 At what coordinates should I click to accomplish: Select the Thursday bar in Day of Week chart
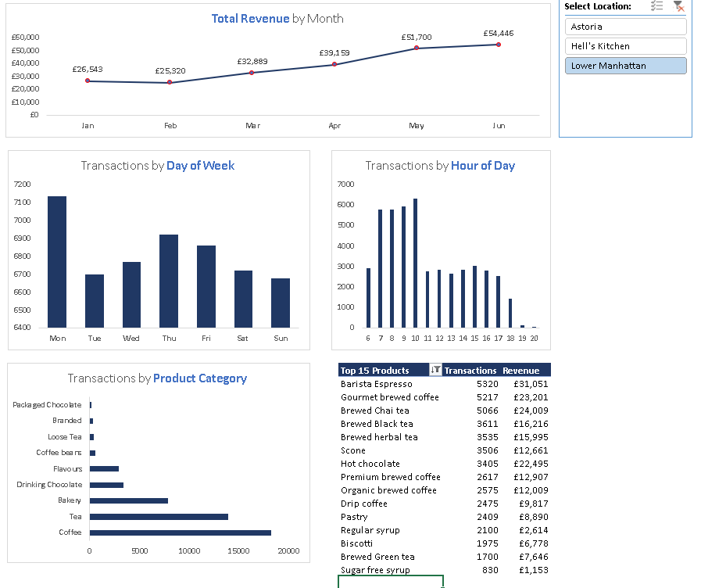pyautogui.click(x=169, y=281)
